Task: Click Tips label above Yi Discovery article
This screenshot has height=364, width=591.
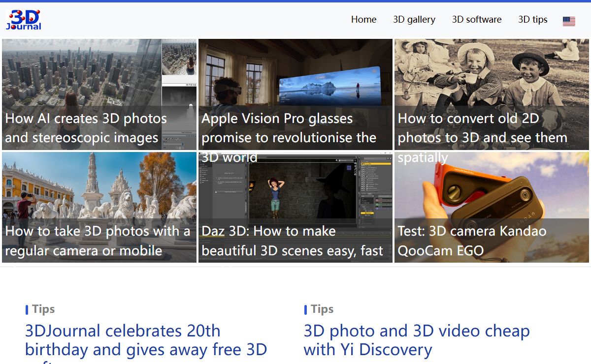Action: click(322, 309)
